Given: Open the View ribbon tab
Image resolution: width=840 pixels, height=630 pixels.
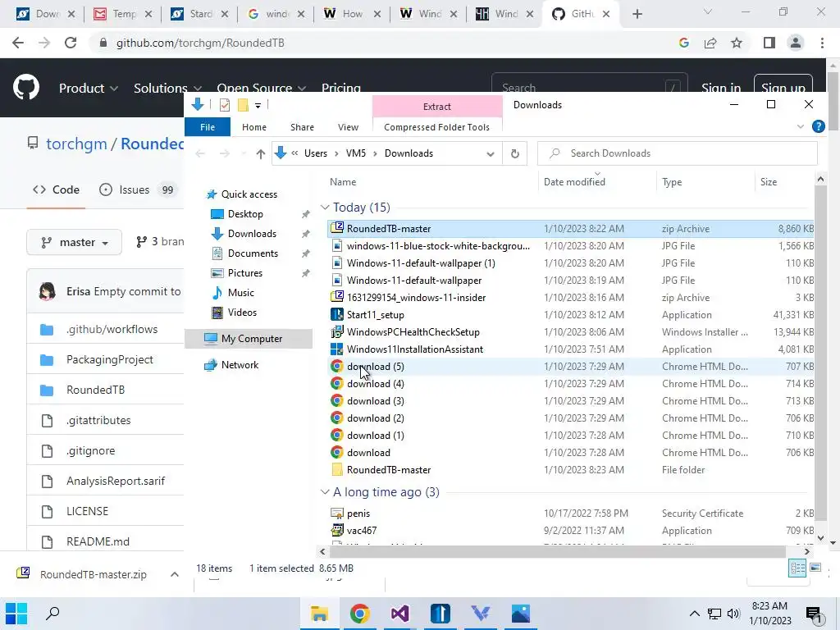Looking at the screenshot, I should pos(348,127).
